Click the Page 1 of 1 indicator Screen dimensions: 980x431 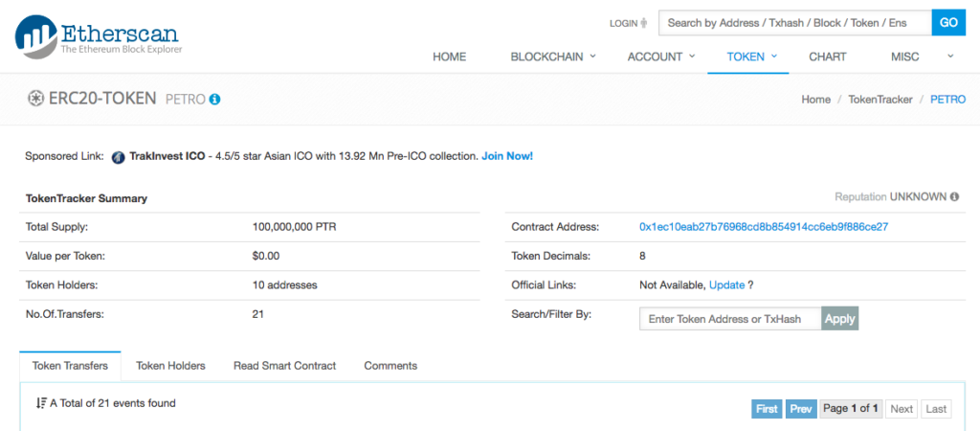point(851,409)
